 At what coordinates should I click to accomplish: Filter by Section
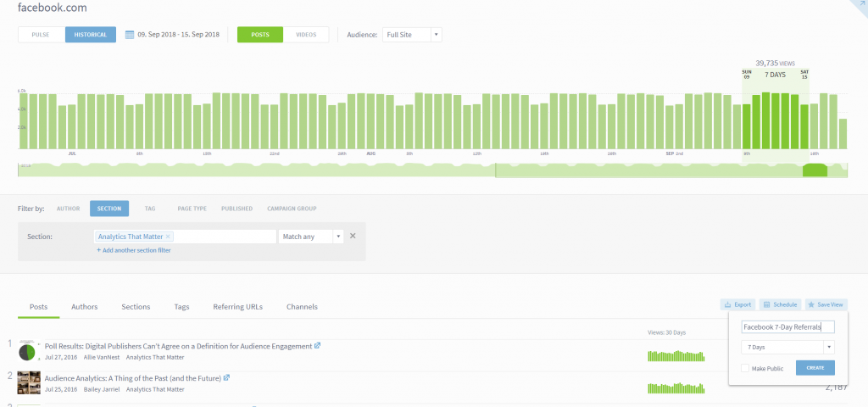[109, 209]
